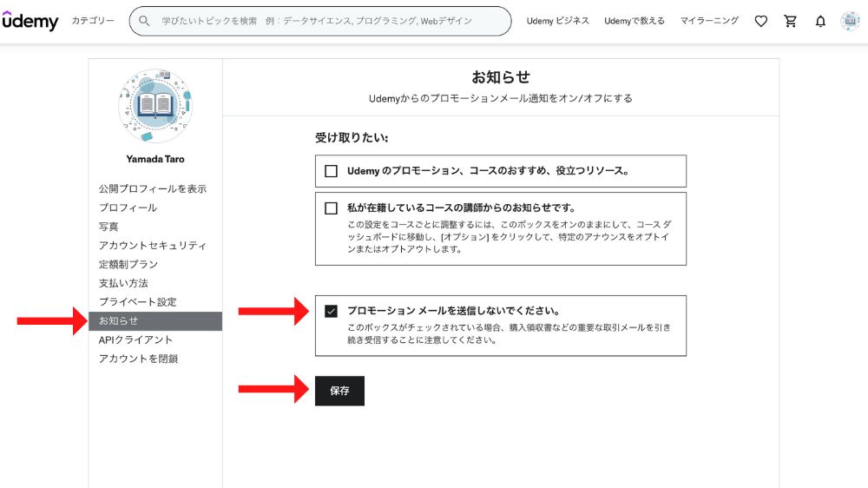This screenshot has width=868, height=488.
Task: Click the search magnifier icon
Action: pyautogui.click(x=144, y=21)
